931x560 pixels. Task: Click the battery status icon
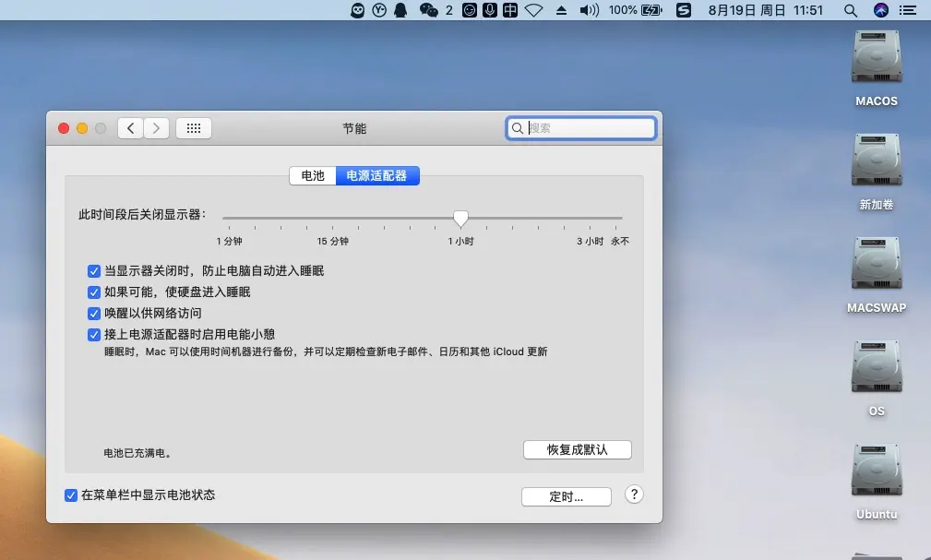(x=653, y=10)
